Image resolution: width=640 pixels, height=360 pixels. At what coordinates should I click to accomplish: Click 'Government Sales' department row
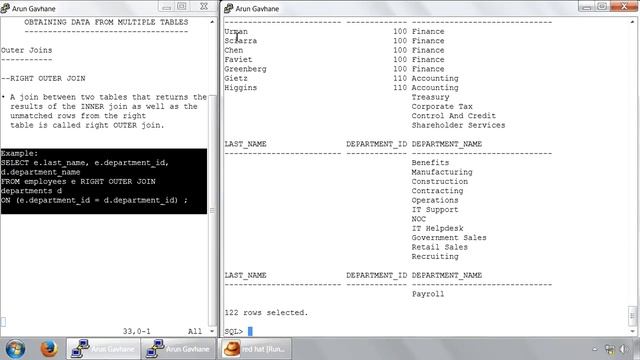(449, 238)
